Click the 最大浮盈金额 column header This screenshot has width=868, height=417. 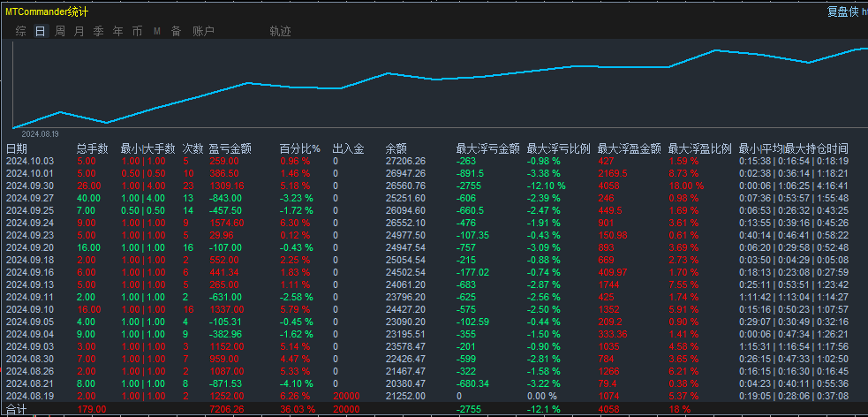pyautogui.click(x=630, y=148)
